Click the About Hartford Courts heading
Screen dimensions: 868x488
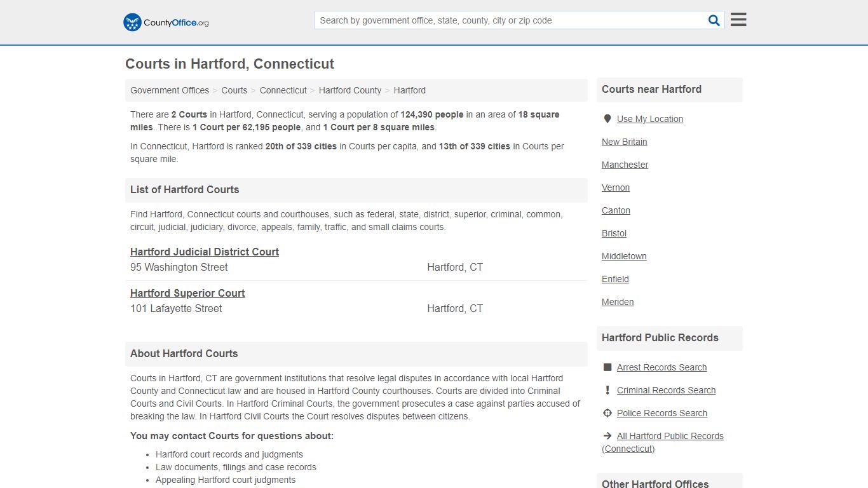pyautogui.click(x=184, y=353)
